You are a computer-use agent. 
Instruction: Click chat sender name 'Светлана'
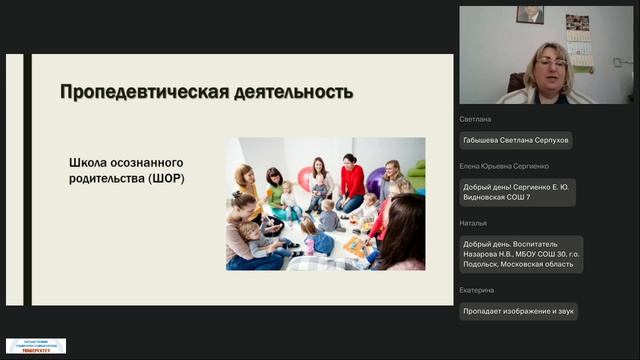tap(475, 119)
